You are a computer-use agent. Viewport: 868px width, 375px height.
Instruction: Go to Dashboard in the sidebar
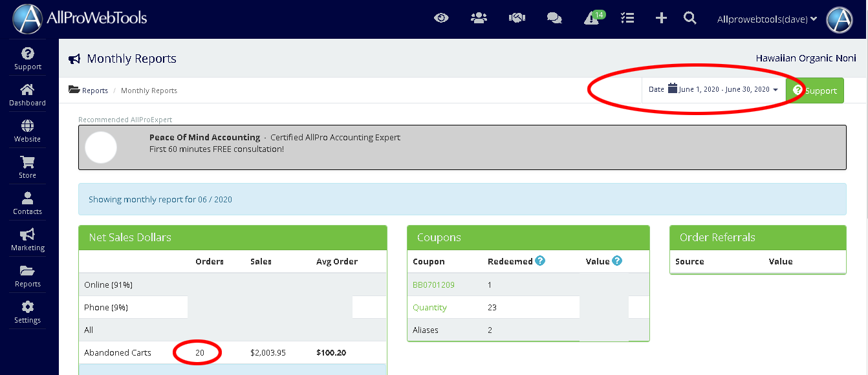[x=28, y=94]
